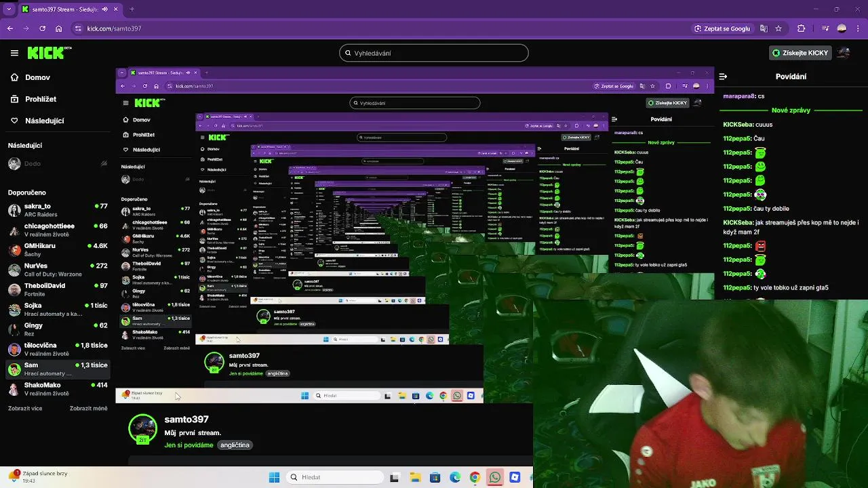Click the maraparã8 username in chat
The image size is (868, 488).
[739, 96]
